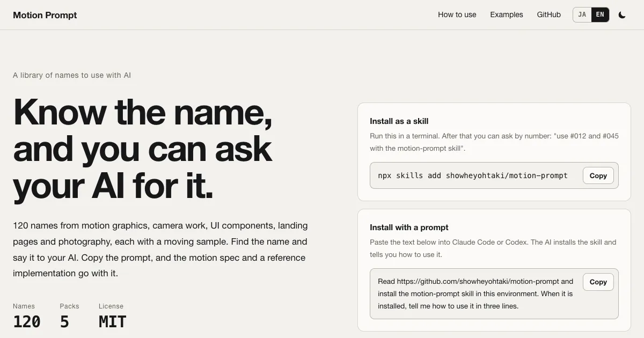Select the npx skills add command text

tap(473, 175)
